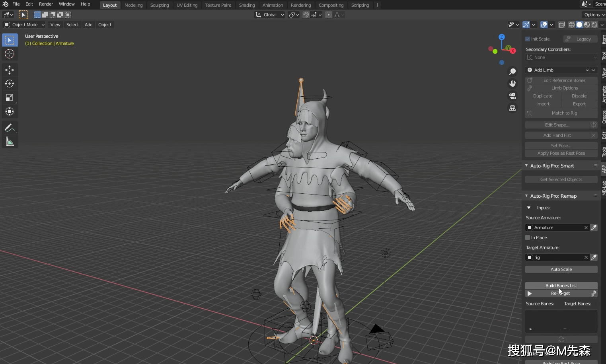Select the Move tool in toolbar

tap(10, 70)
